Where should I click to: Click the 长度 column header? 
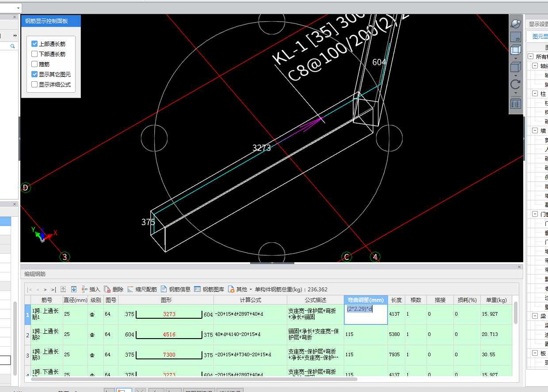(x=396, y=300)
